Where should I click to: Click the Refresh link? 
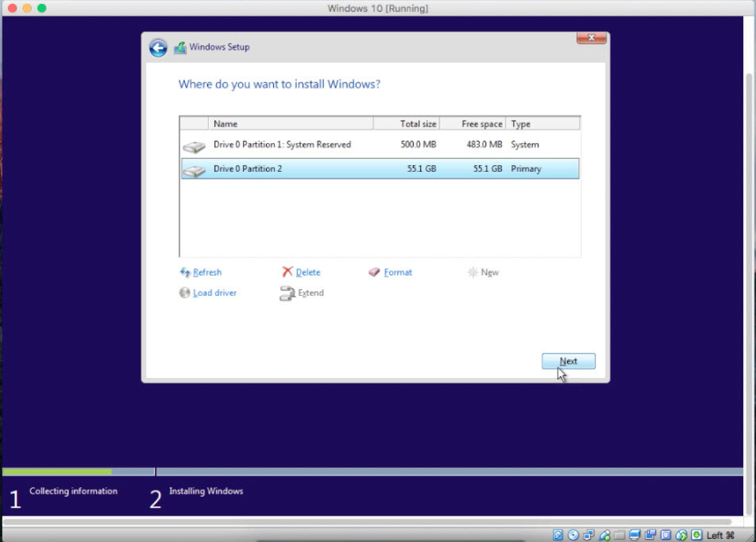click(207, 273)
